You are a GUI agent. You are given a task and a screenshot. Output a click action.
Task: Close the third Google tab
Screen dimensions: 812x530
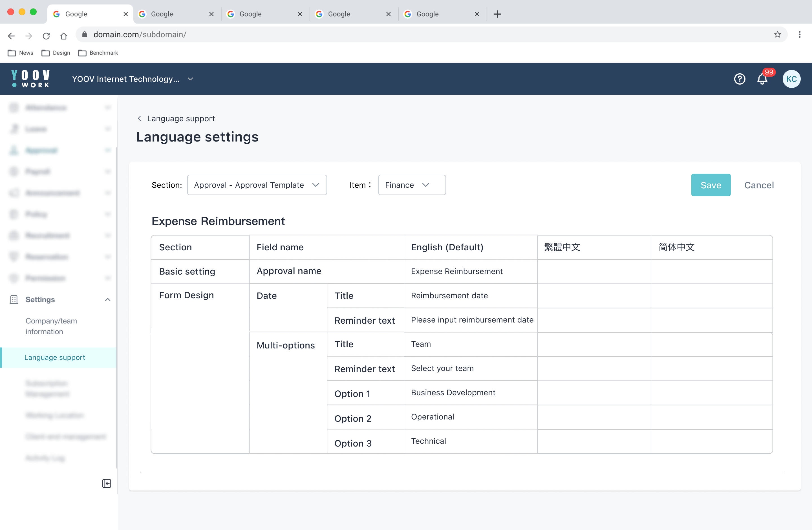click(300, 14)
